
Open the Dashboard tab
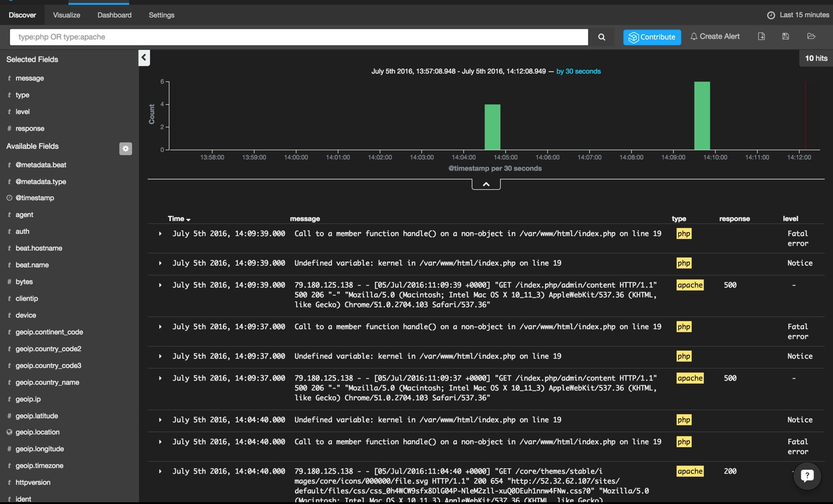click(x=114, y=15)
